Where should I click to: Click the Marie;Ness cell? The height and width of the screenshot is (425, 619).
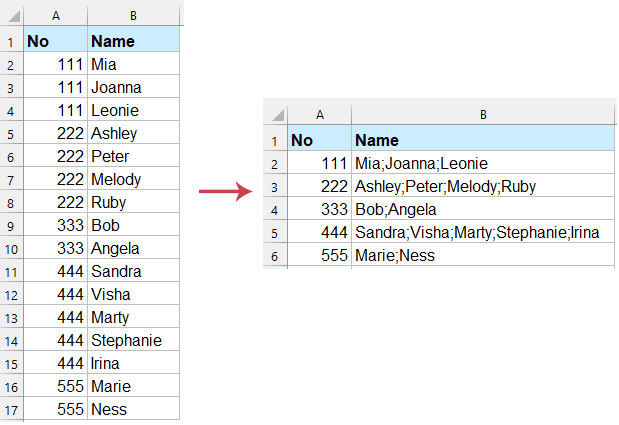[482, 255]
